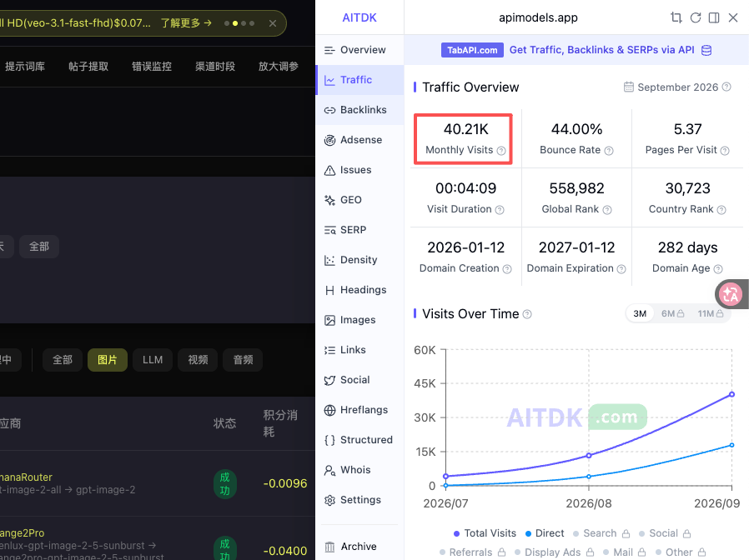Viewport: 749px width, 560px height.
Task: Open the floating pink translate button
Action: pos(731,294)
